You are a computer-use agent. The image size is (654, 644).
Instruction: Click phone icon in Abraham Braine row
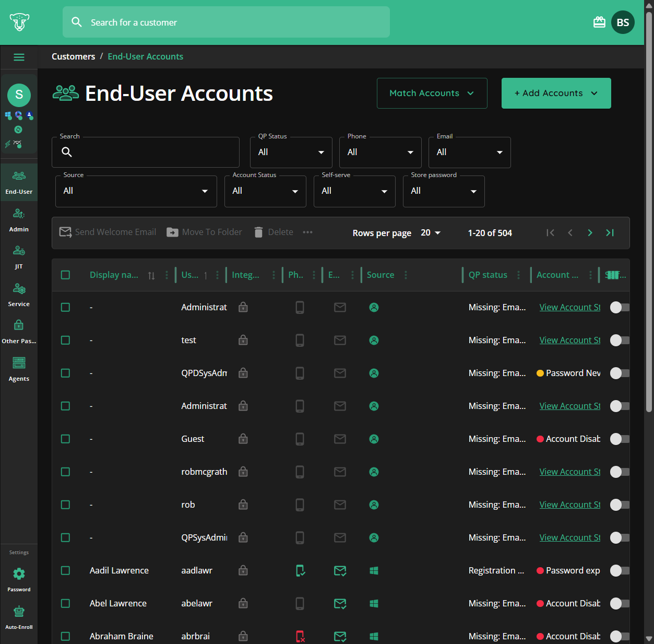pyautogui.click(x=300, y=636)
